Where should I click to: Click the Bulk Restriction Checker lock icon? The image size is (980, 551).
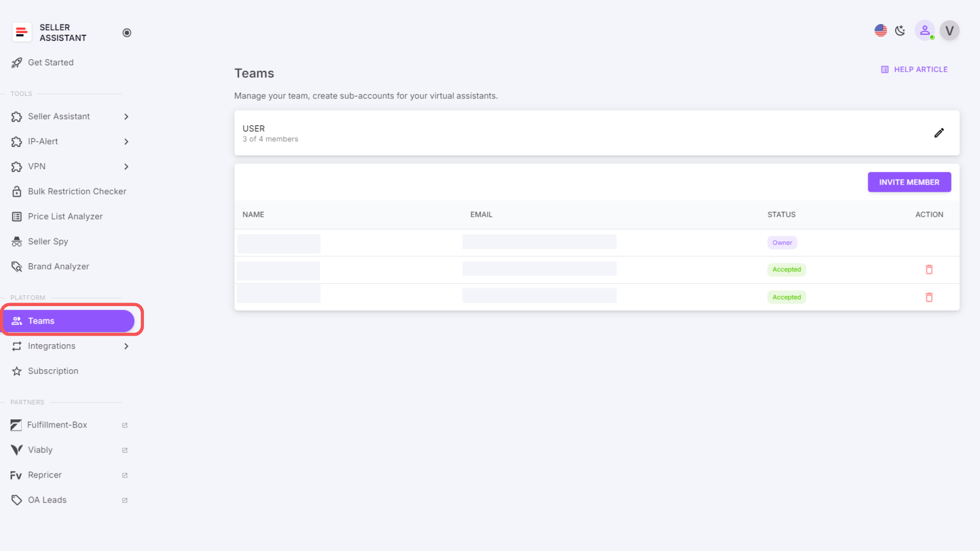tap(17, 191)
